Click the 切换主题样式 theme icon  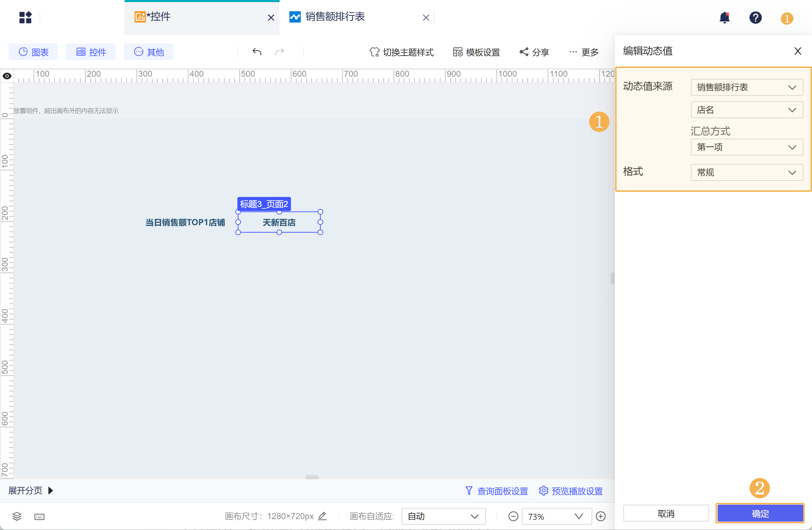pos(374,52)
